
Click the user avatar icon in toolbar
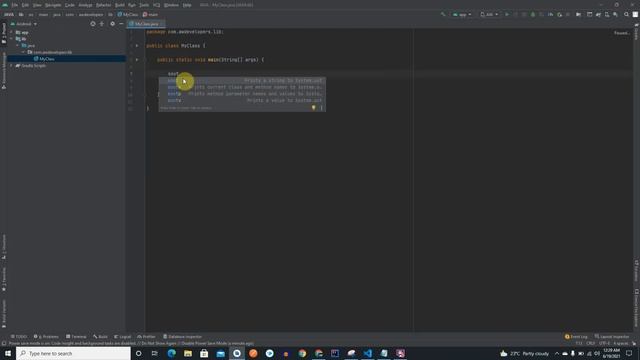[635, 14]
